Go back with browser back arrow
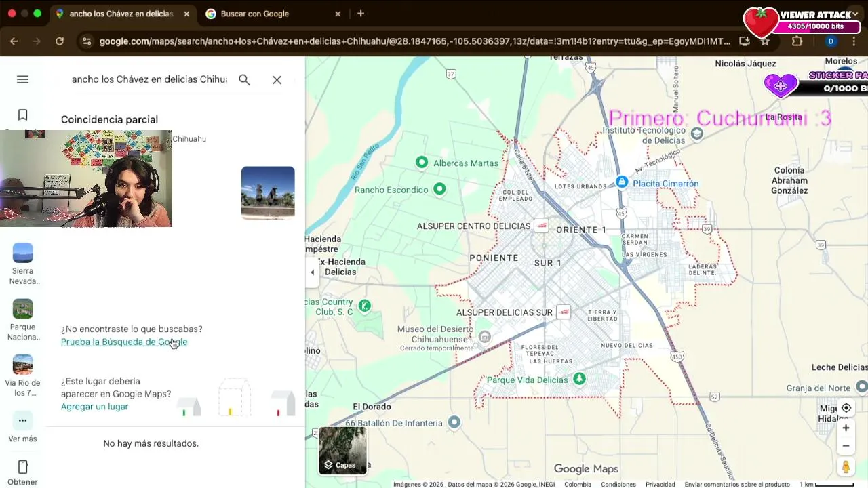 tap(14, 41)
